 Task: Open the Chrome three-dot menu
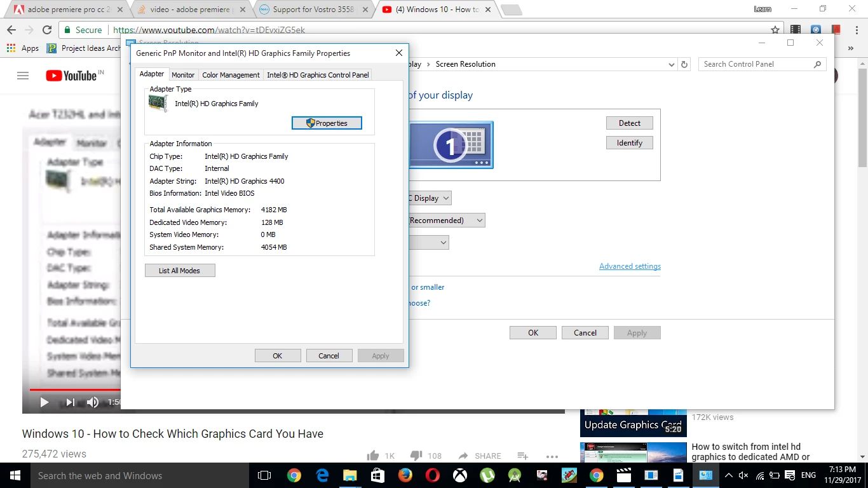(x=855, y=30)
